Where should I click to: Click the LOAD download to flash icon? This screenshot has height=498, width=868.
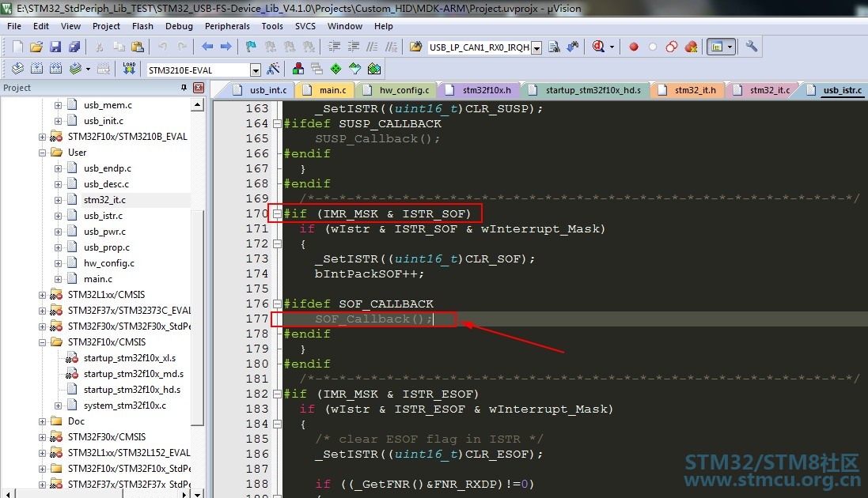tap(129, 70)
